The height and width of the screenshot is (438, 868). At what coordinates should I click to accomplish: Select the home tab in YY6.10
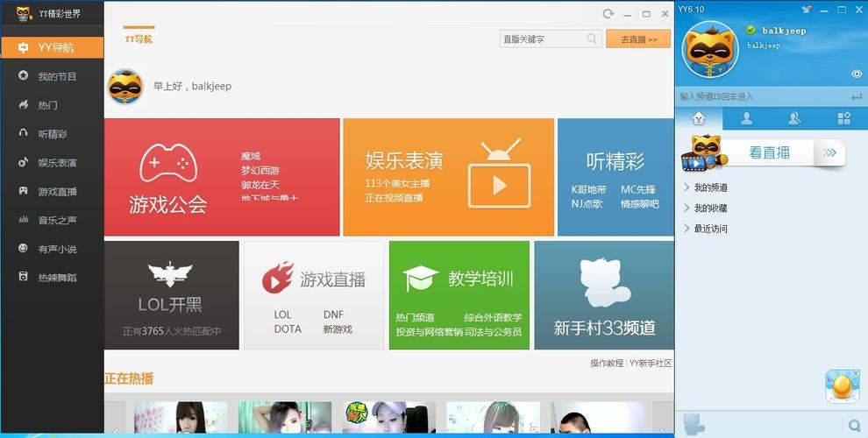pyautogui.click(x=699, y=119)
